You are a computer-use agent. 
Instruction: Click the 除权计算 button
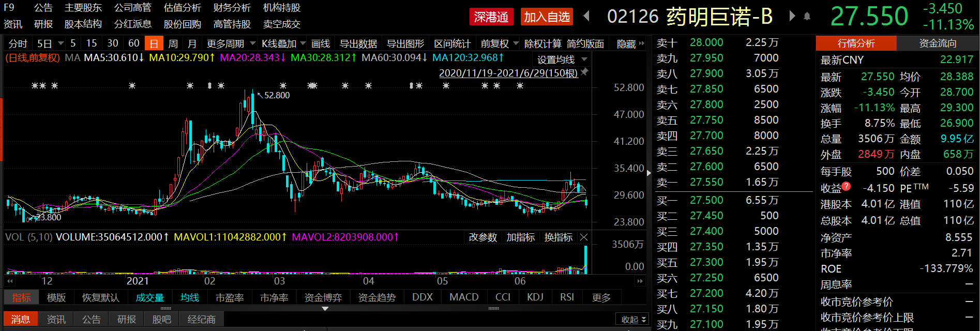pos(543,43)
